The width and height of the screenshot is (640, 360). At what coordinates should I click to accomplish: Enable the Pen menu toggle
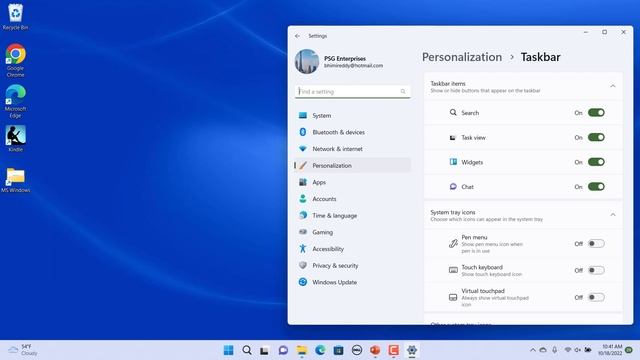coord(596,244)
